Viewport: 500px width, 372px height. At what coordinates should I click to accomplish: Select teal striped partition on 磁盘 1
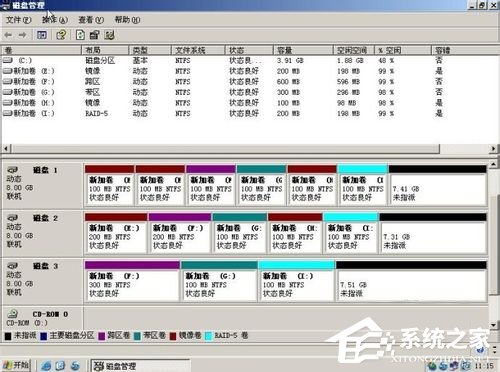pos(262,185)
